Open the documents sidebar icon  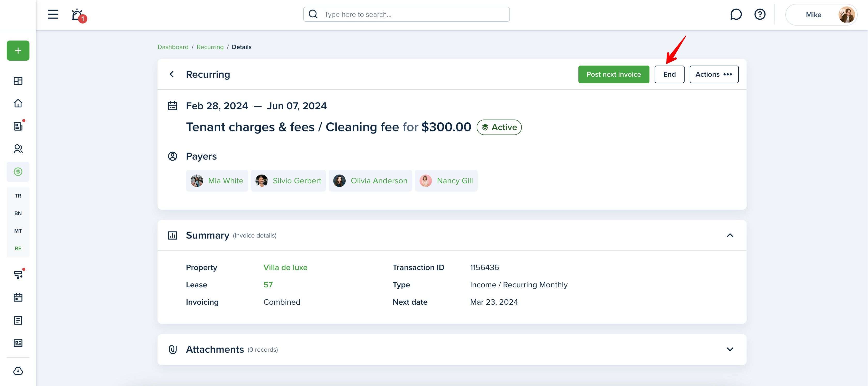[x=18, y=320]
